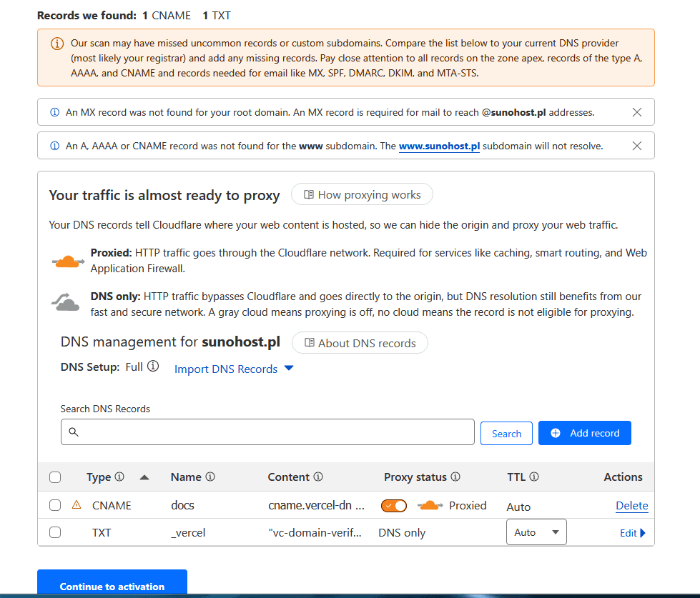This screenshot has height=598, width=700.
Task: Expand the Import DNS Records dropdown
Action: (234, 369)
